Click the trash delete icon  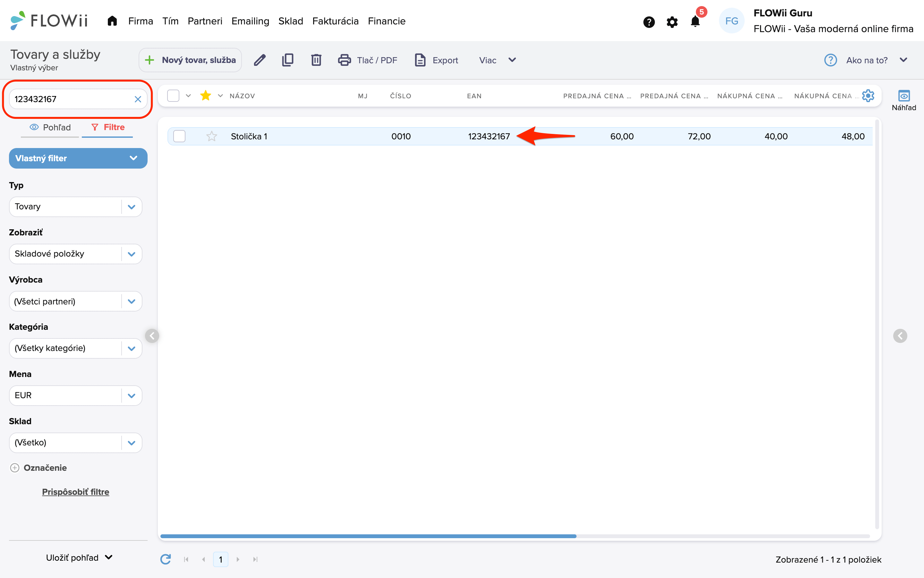pyautogui.click(x=316, y=60)
